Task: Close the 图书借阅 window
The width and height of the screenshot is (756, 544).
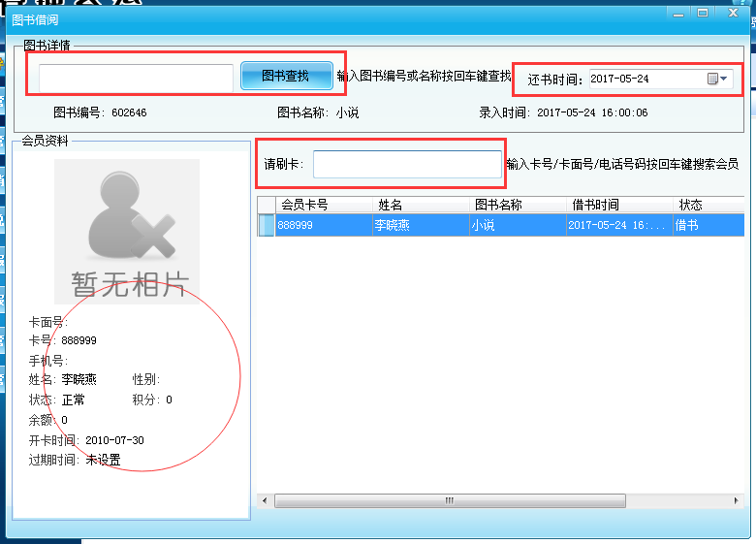Action: 734,13
